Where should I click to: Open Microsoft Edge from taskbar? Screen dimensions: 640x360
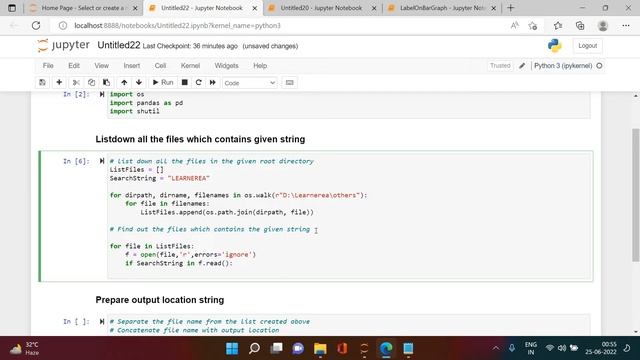tap(386, 348)
